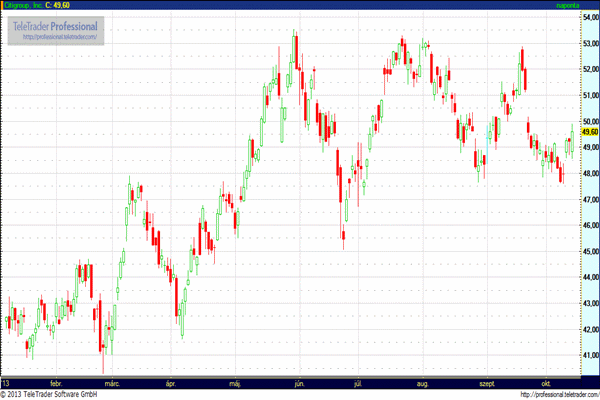Click the okt. month label
Image resolution: width=600 pixels, height=400 pixels.
(x=546, y=382)
